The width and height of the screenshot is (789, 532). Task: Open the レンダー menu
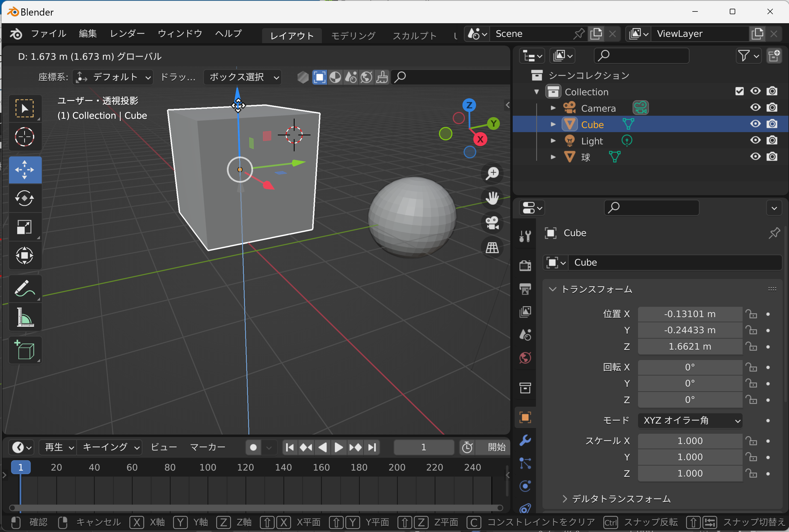[127, 34]
